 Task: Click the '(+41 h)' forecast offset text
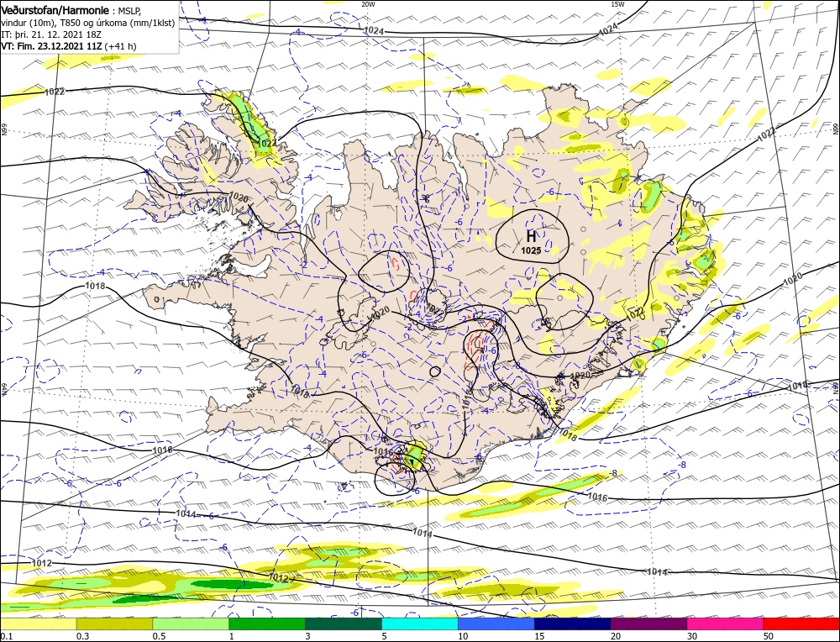pyautogui.click(x=120, y=46)
